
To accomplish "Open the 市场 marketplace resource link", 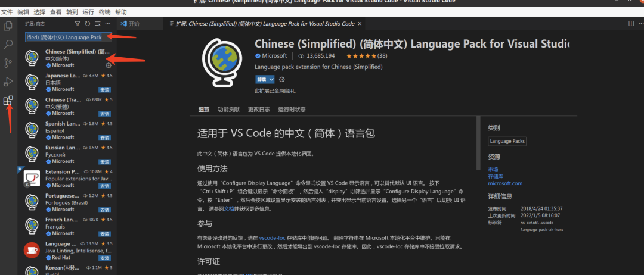I will [x=493, y=169].
